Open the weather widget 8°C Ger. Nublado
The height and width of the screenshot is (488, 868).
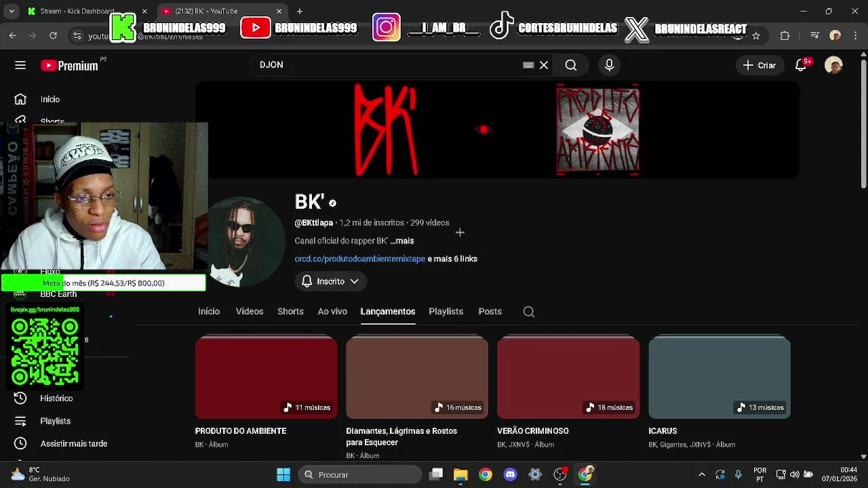coord(40,474)
